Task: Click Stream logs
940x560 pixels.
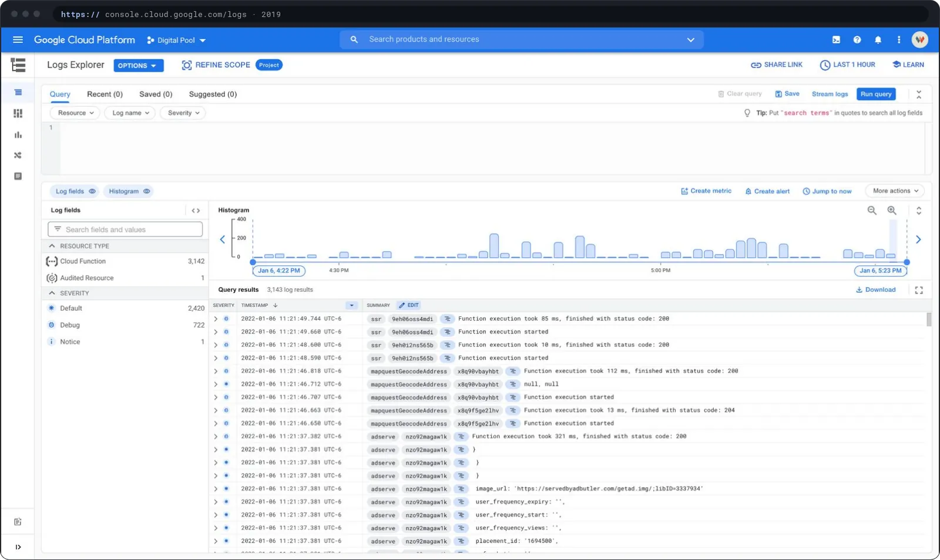Action: click(x=830, y=94)
